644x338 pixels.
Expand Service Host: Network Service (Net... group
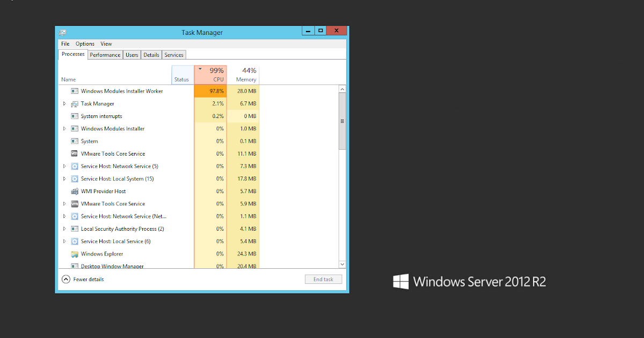[x=64, y=216]
